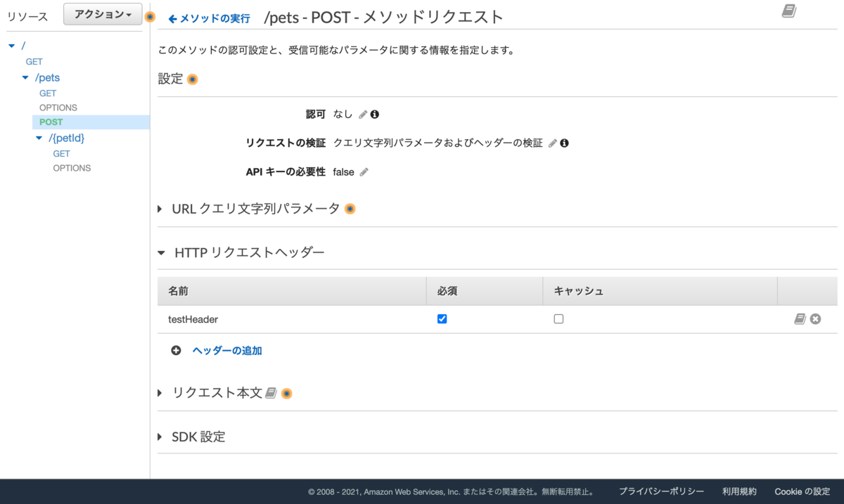Click the pencil icon for API キーの必要性
Image resolution: width=844 pixels, height=504 pixels.
pos(364,172)
